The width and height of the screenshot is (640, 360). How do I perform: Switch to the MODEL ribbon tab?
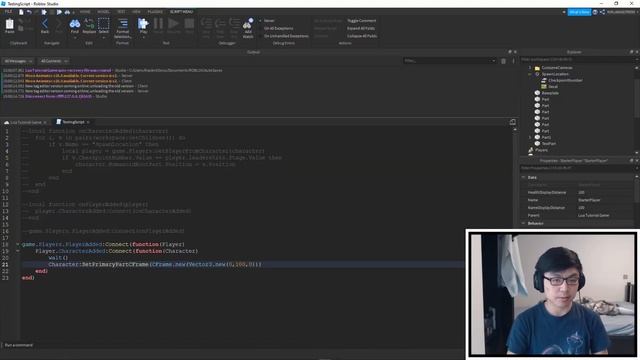click(103, 12)
